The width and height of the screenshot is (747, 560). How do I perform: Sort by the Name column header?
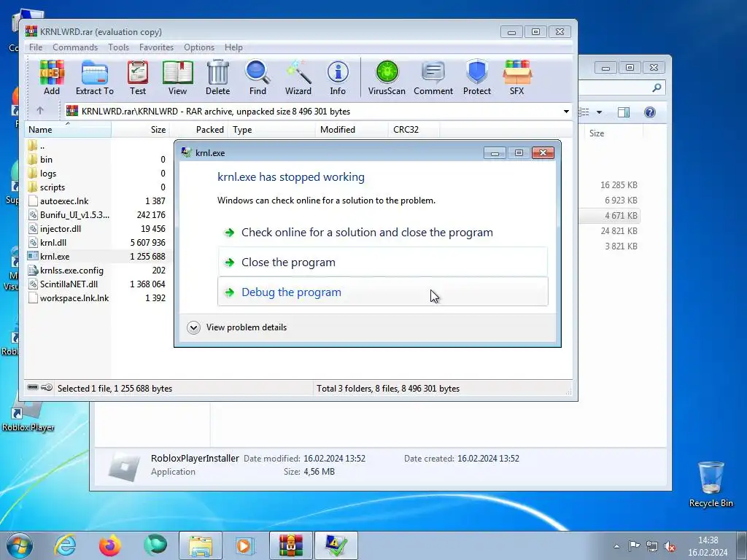(68, 130)
